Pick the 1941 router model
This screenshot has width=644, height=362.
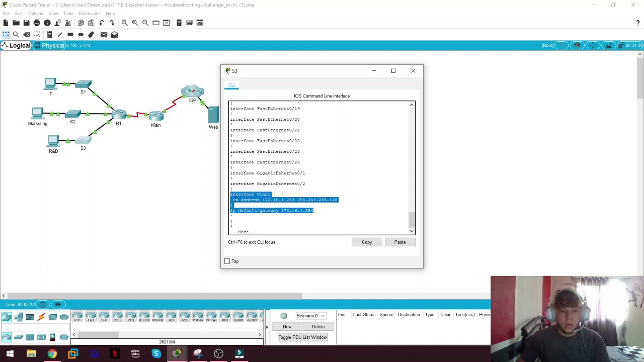(x=104, y=316)
